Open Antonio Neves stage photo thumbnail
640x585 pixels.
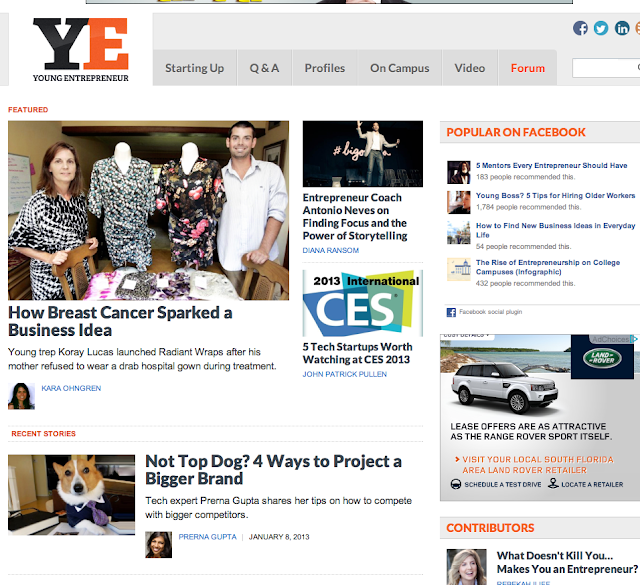click(363, 154)
